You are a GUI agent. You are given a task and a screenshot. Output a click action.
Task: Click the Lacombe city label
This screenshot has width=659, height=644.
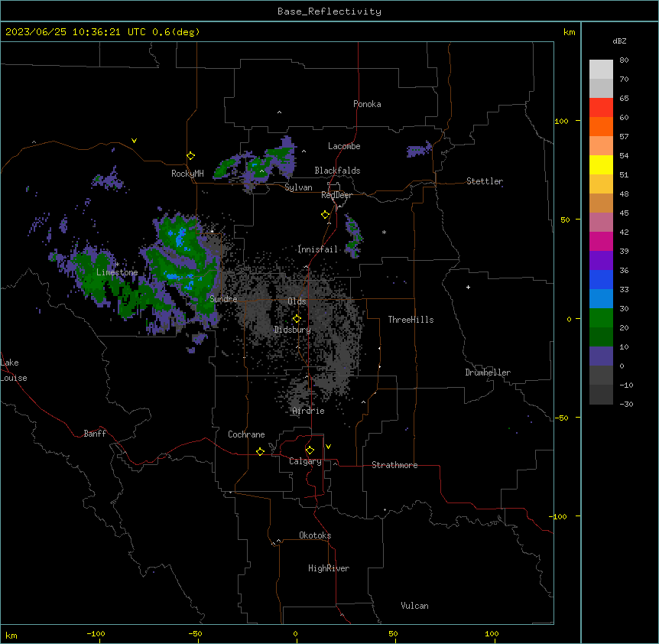tap(344, 146)
